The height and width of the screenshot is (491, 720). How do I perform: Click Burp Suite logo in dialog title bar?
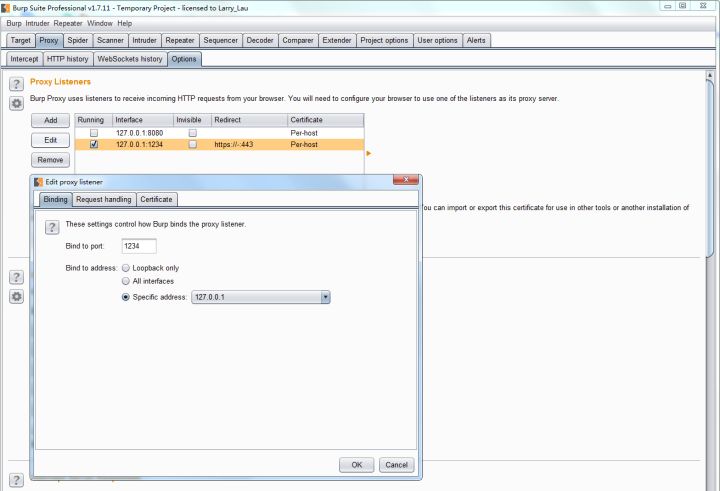point(39,182)
